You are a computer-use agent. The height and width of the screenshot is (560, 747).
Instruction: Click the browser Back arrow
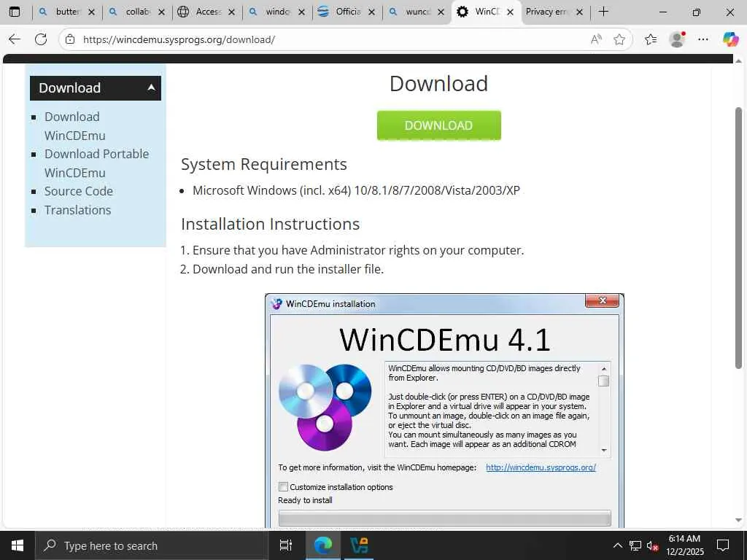coord(15,39)
